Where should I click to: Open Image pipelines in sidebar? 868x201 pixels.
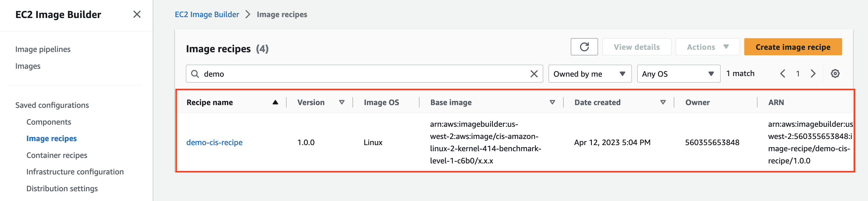tap(43, 49)
